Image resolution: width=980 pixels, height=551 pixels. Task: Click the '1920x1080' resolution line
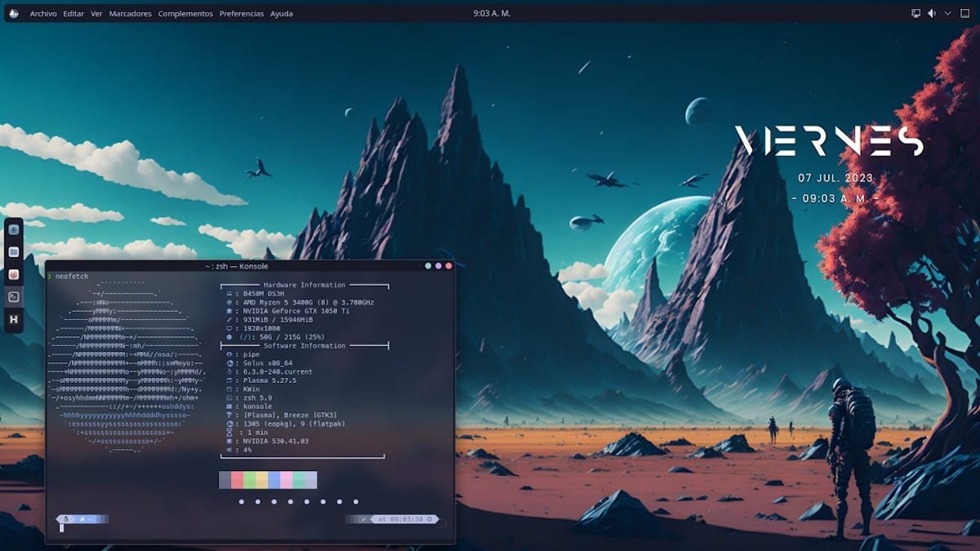tap(262, 328)
